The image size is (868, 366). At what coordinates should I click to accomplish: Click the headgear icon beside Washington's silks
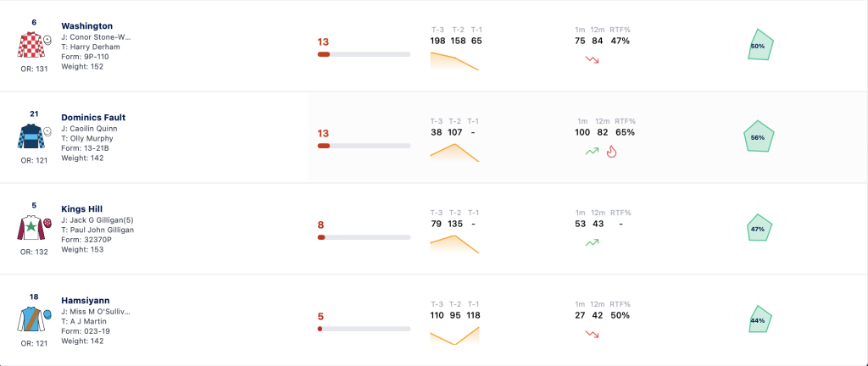(47, 40)
